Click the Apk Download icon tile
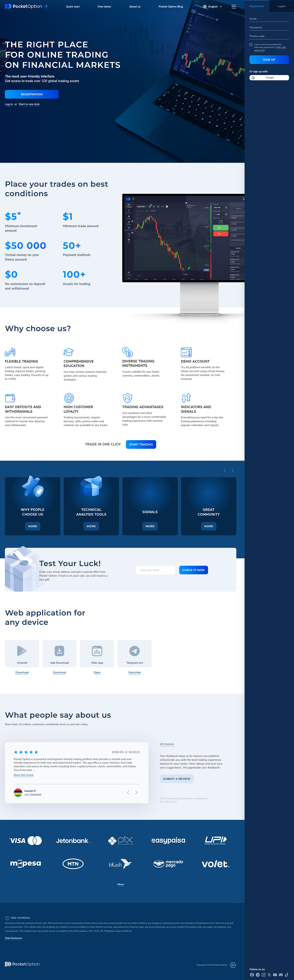 59,654
